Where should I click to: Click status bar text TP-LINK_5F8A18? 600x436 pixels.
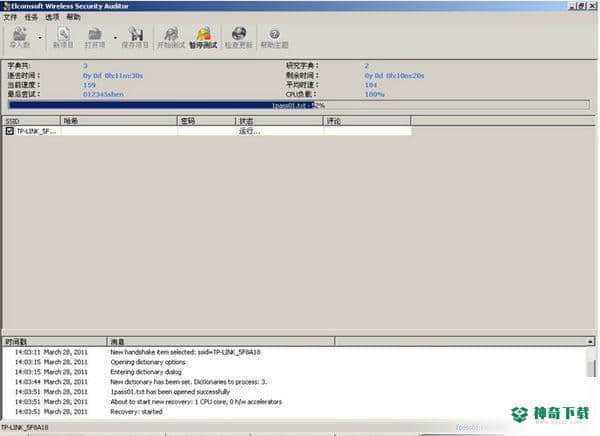[x=25, y=427]
